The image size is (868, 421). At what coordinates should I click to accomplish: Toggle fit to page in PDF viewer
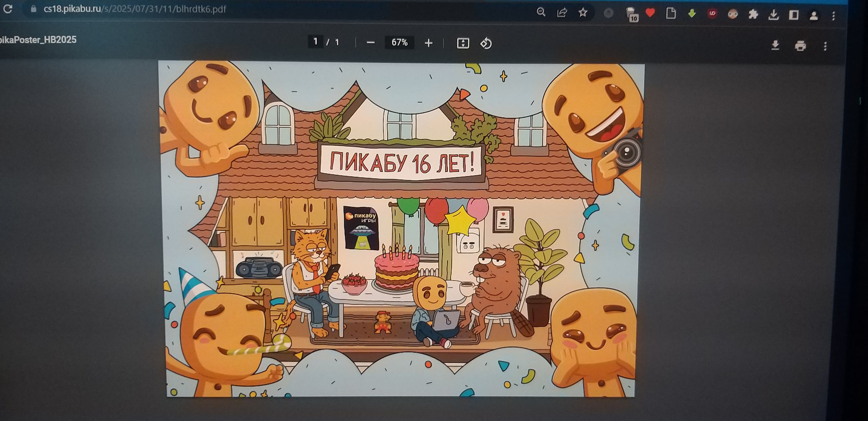[463, 43]
